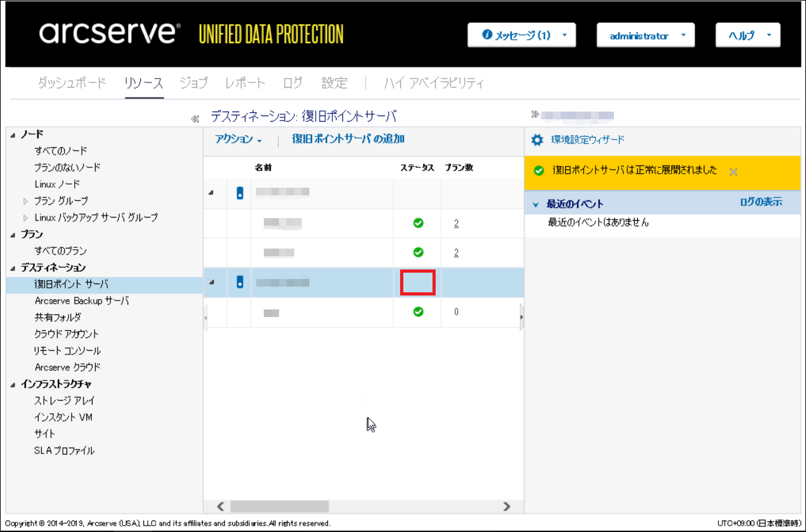Go to the ジョブ tab
This screenshot has width=806, height=532.
point(194,83)
